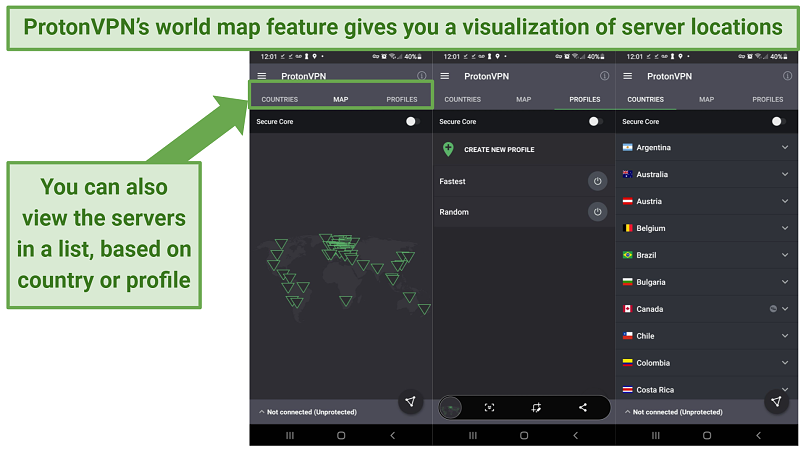This screenshot has height=453, width=806.
Task: Tap Brazil flag icon
Action: tap(628, 255)
